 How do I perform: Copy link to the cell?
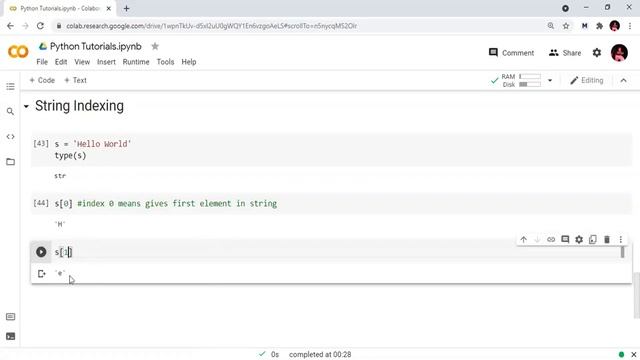pyautogui.click(x=551, y=240)
